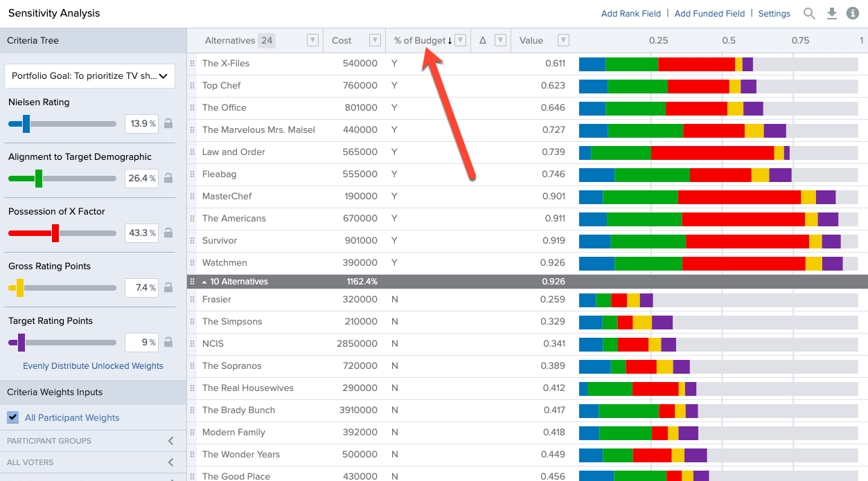Image resolution: width=868 pixels, height=481 pixels.
Task: Click the purple Target Rating Points slider handle
Action: [21, 343]
